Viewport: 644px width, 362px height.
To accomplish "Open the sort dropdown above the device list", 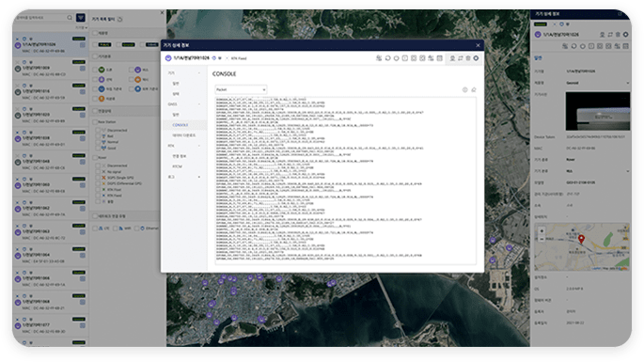I will click(x=81, y=27).
